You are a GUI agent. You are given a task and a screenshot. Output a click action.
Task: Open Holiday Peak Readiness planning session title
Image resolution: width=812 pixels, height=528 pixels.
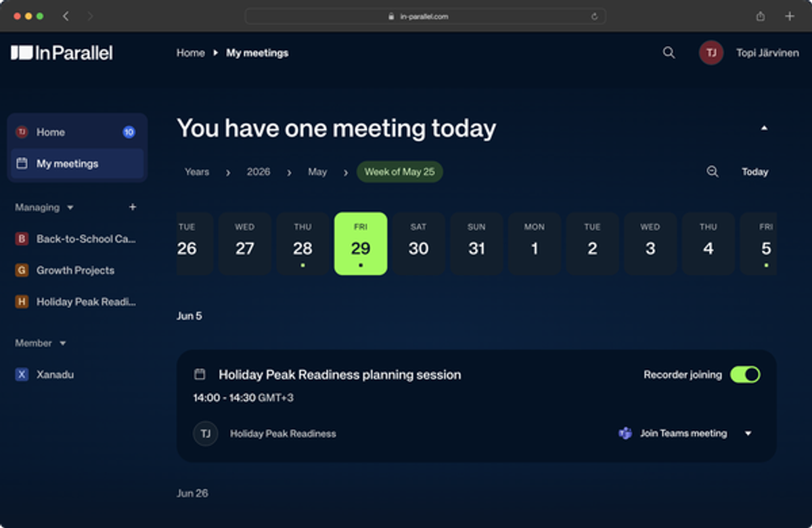pos(340,374)
